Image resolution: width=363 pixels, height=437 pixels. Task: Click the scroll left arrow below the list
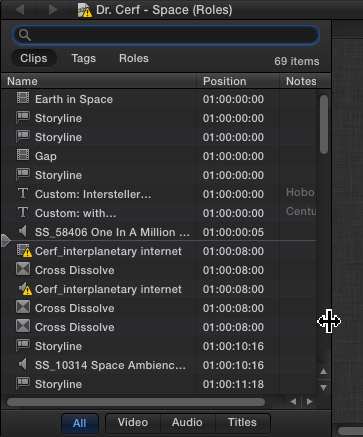(x=293, y=401)
